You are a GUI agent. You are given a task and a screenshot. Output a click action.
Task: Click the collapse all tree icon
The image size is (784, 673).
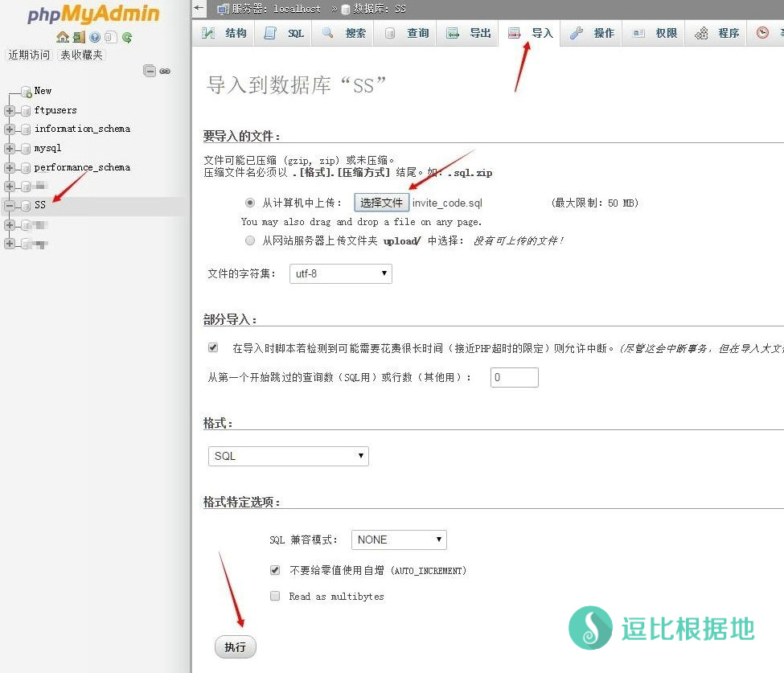click(150, 71)
